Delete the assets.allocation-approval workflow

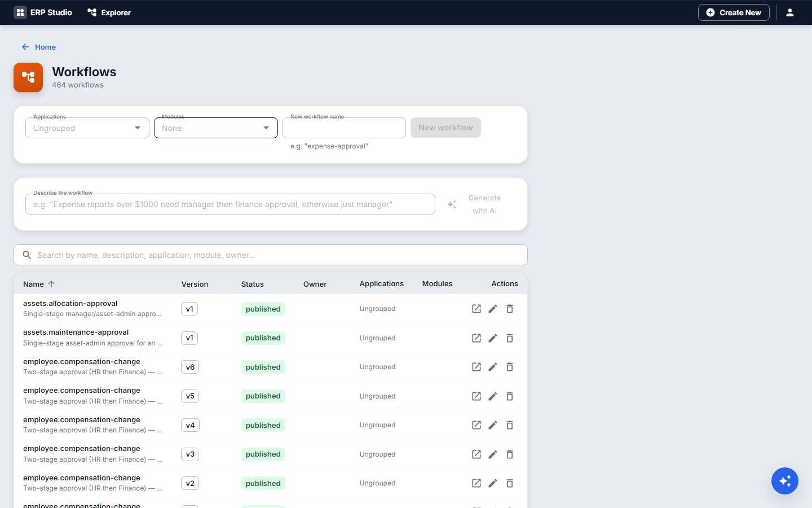[x=510, y=309]
